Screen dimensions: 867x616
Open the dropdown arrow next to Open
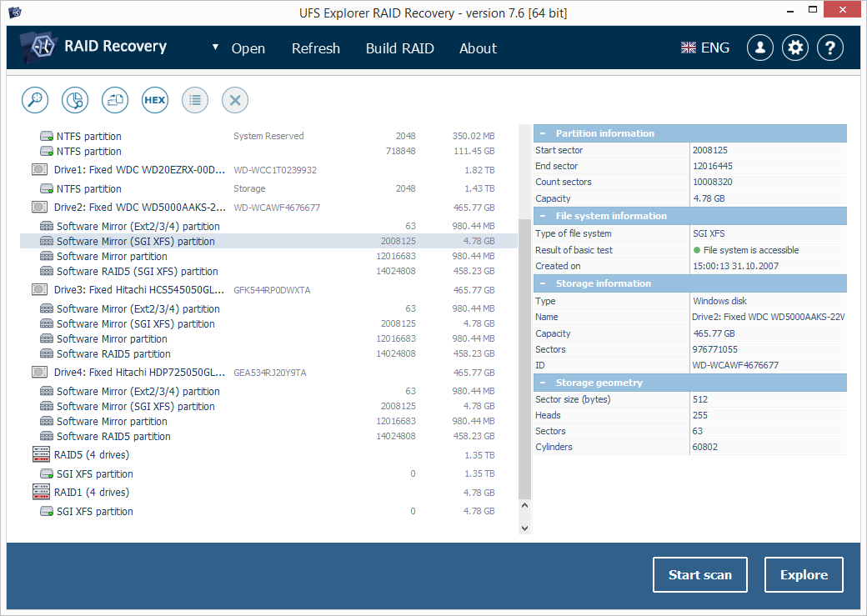point(215,48)
